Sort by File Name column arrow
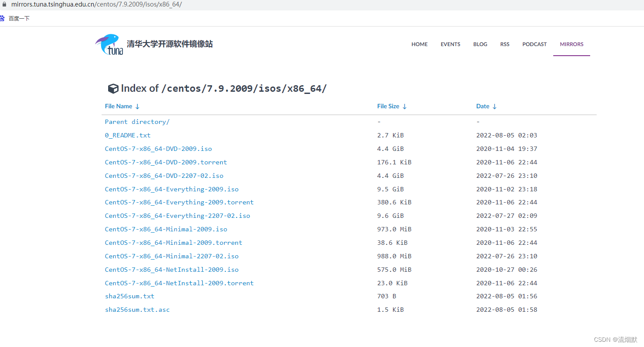The height and width of the screenshot is (347, 644). (137, 107)
